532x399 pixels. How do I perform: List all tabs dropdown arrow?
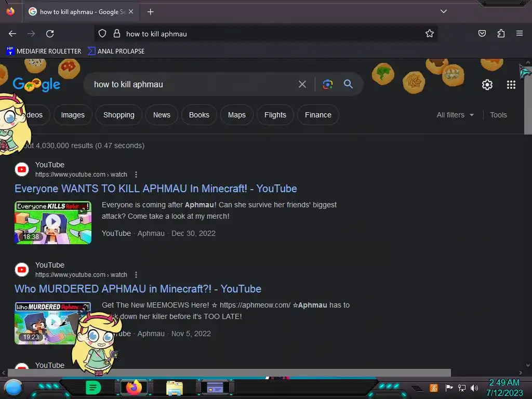coord(444,11)
